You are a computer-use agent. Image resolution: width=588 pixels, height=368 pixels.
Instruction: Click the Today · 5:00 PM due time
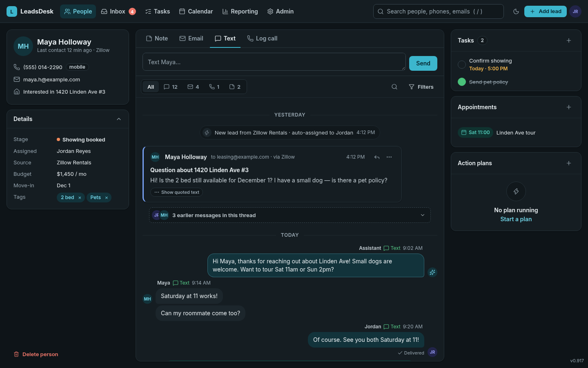[x=488, y=69]
